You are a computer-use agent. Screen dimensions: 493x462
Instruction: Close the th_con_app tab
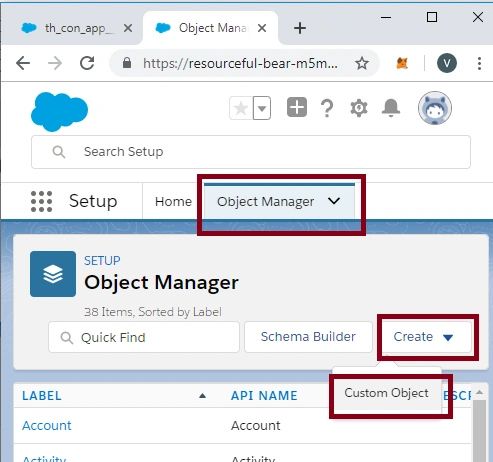[x=128, y=28]
